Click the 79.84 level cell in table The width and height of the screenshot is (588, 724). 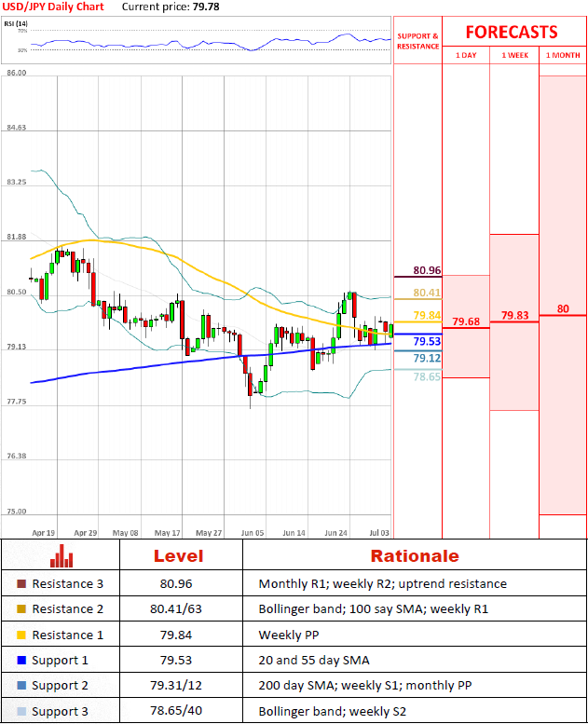(x=176, y=635)
